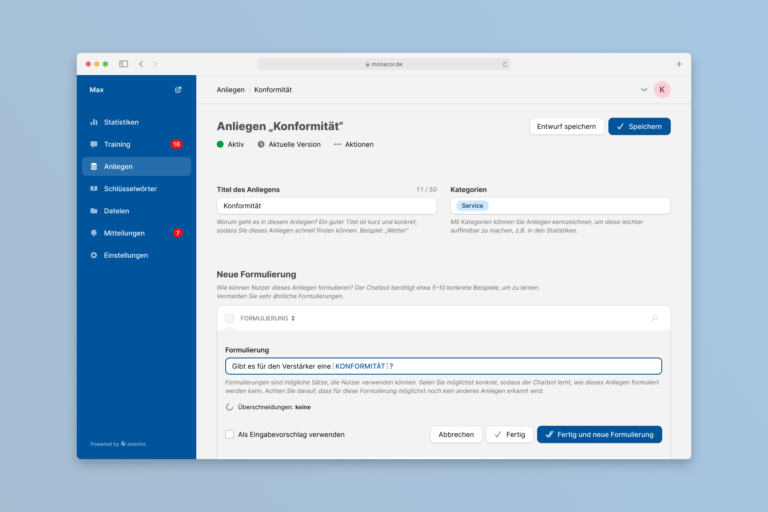Open the Aktionen menu
Image resolution: width=768 pixels, height=512 pixels.
click(x=353, y=145)
